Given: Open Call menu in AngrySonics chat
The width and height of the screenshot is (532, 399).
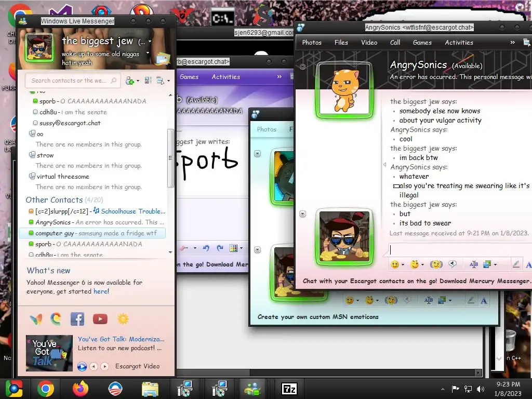Looking at the screenshot, I should point(395,43).
